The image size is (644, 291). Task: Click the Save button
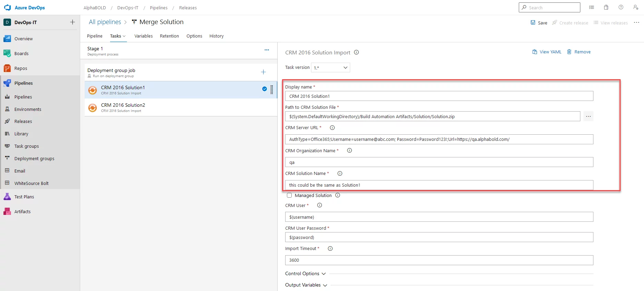[x=539, y=23]
